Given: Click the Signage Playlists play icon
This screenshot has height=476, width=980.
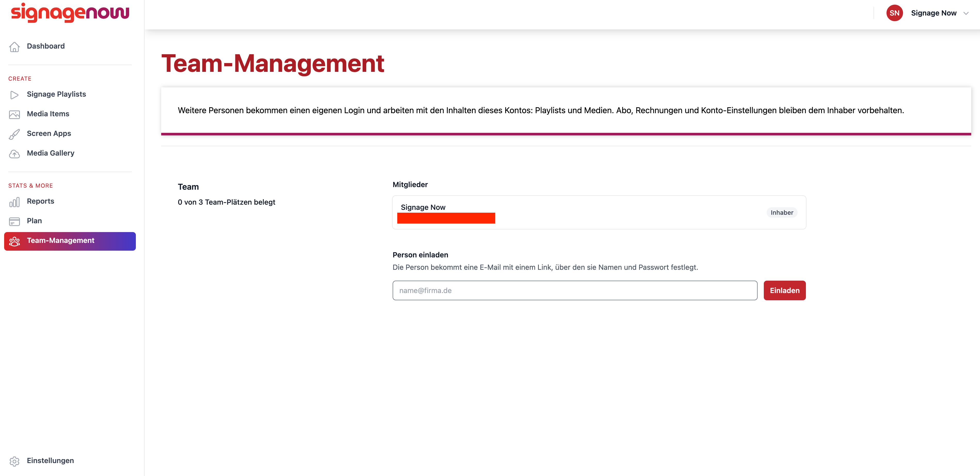Looking at the screenshot, I should 14,95.
